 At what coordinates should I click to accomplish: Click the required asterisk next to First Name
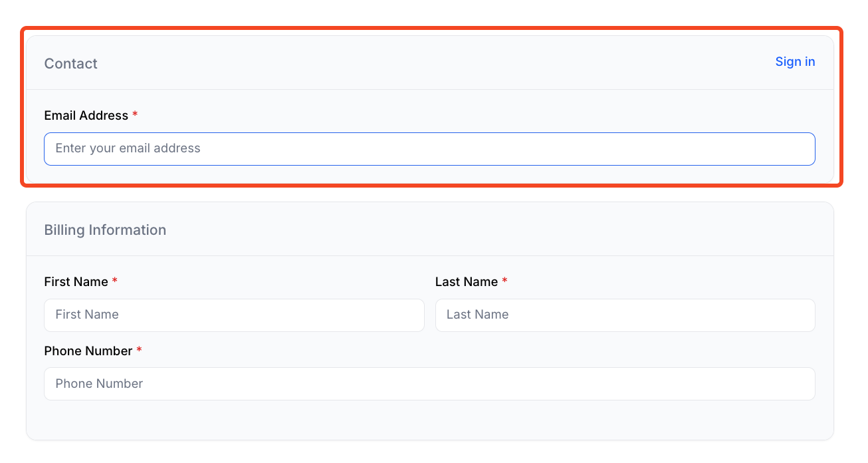(x=114, y=281)
